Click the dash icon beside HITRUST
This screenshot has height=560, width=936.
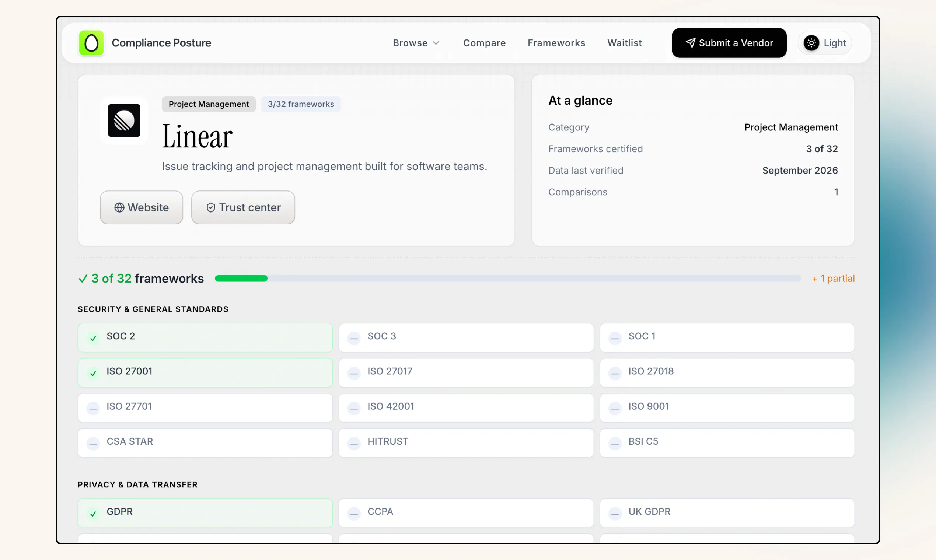coord(354,444)
